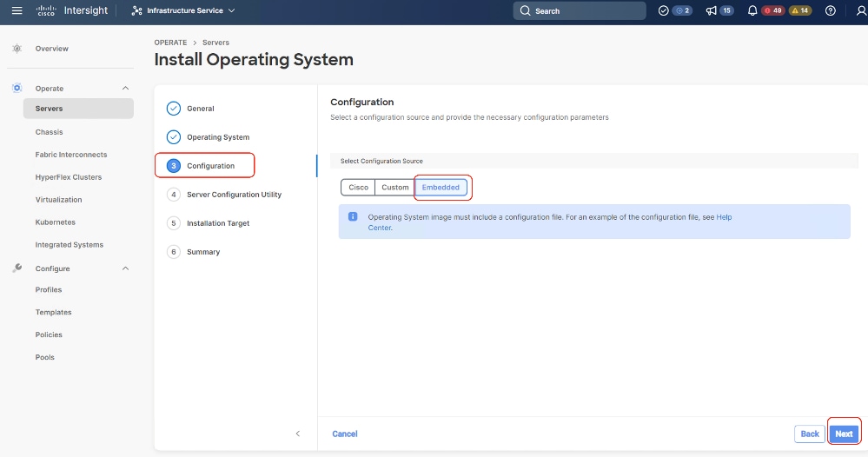Select Custom as configuration source
This screenshot has width=868, height=457.
point(395,188)
